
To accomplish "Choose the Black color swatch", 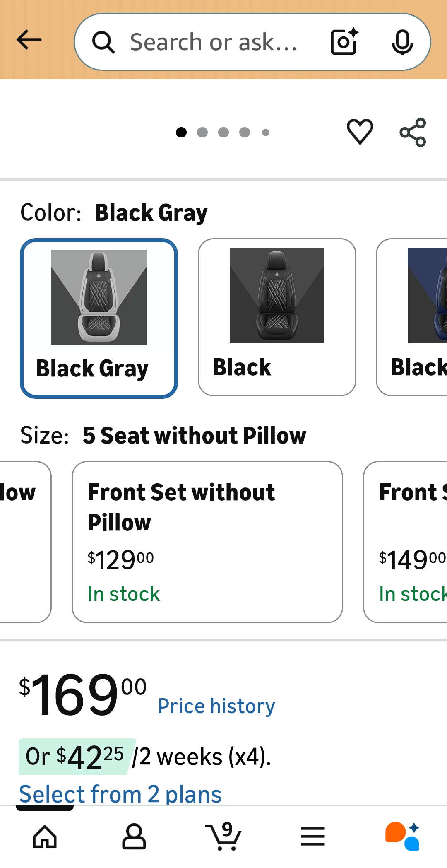I will point(277,317).
